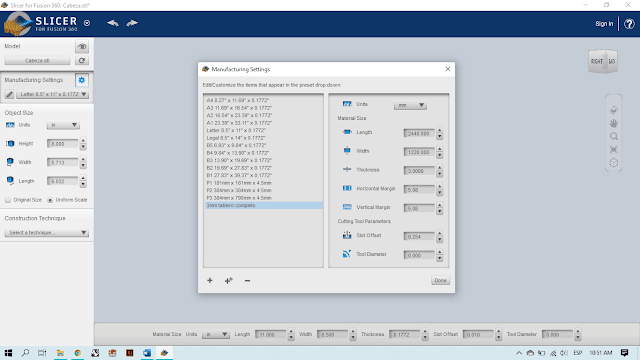This screenshot has width=640, height=360.
Task: Decrease dialog Thickness with down stepper
Action: pos(440,174)
